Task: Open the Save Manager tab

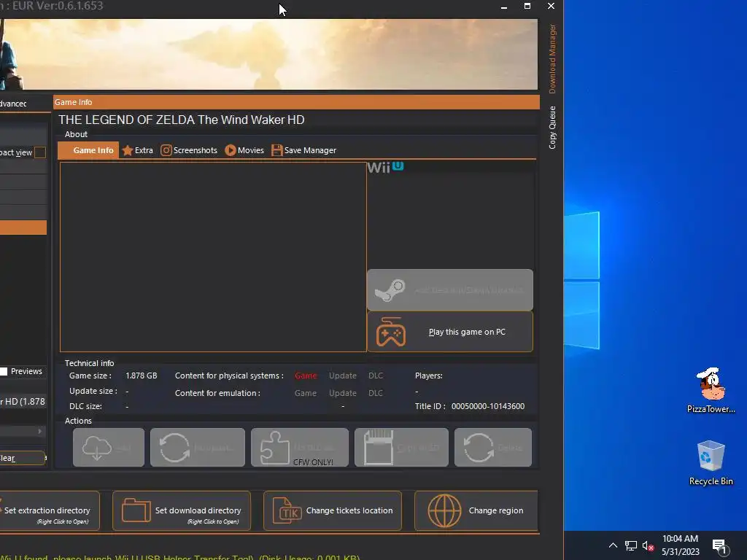Action: point(304,150)
